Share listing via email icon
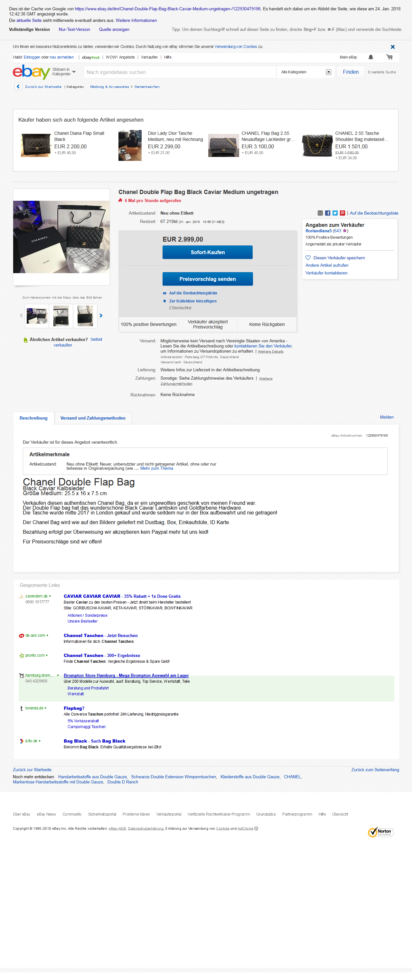Viewport: 412px width, 980px height. coord(320,213)
